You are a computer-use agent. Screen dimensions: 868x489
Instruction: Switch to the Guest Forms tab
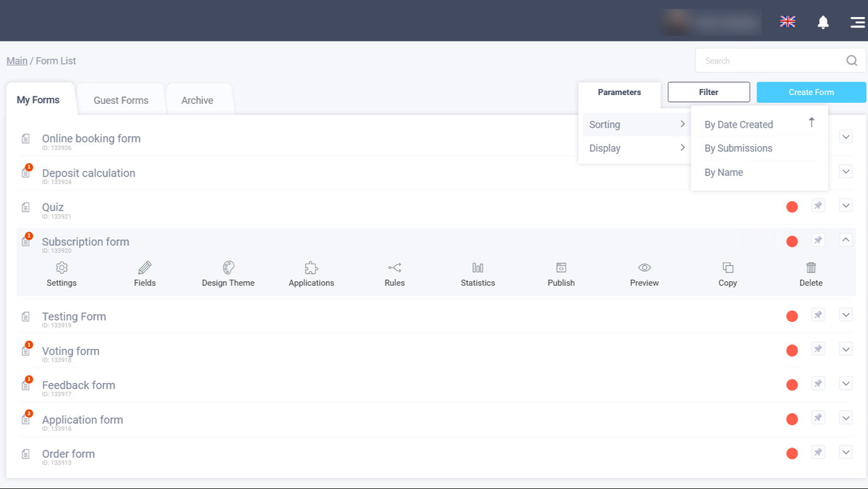[x=121, y=101]
